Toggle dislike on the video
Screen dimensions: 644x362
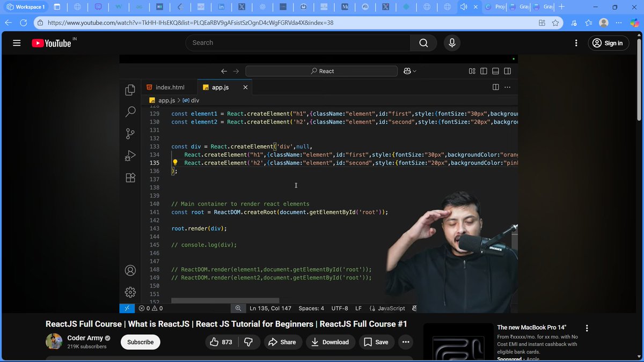coord(247,342)
